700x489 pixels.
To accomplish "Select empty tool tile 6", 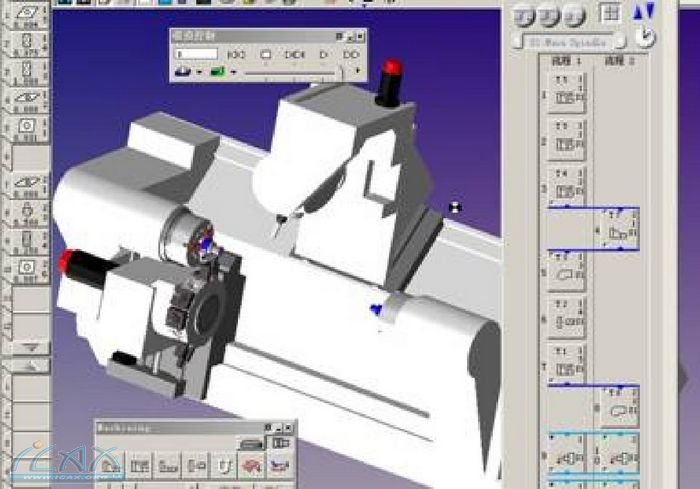I will pyautogui.click(x=30, y=158).
